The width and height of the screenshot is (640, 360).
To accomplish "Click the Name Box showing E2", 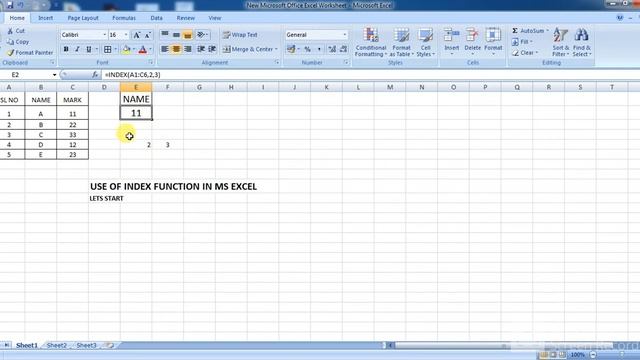I will pos(26,75).
